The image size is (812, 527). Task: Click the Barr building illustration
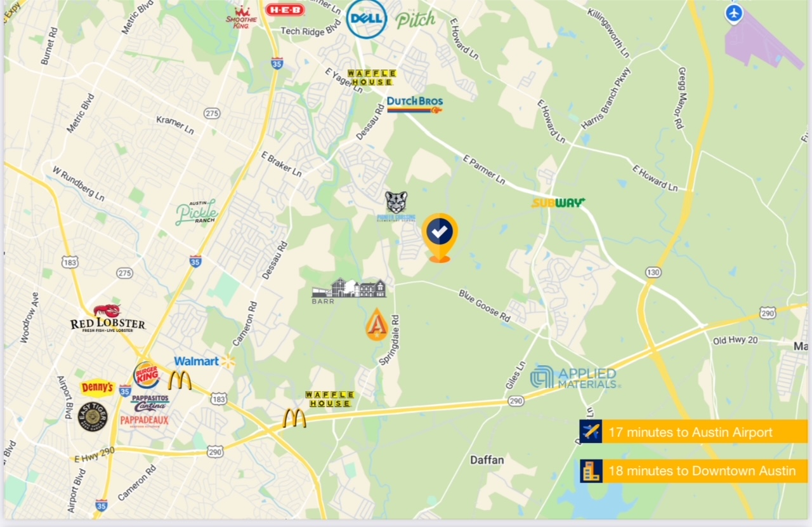click(349, 291)
